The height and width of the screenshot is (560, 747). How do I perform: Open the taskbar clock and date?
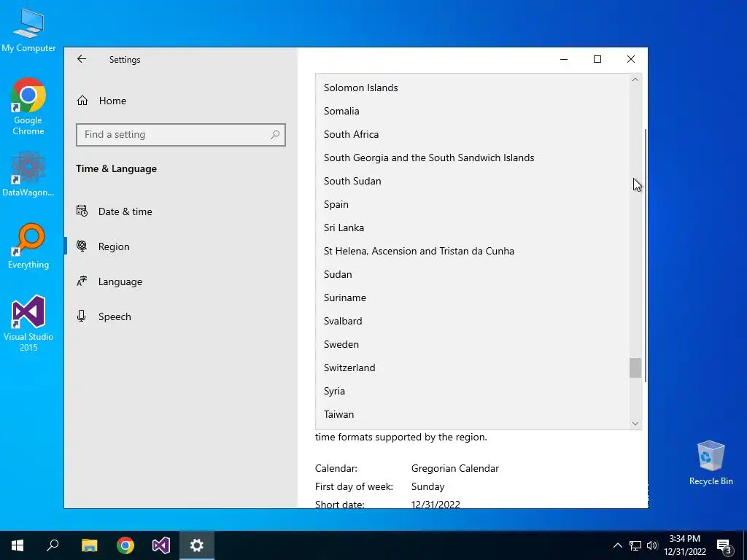click(685, 545)
